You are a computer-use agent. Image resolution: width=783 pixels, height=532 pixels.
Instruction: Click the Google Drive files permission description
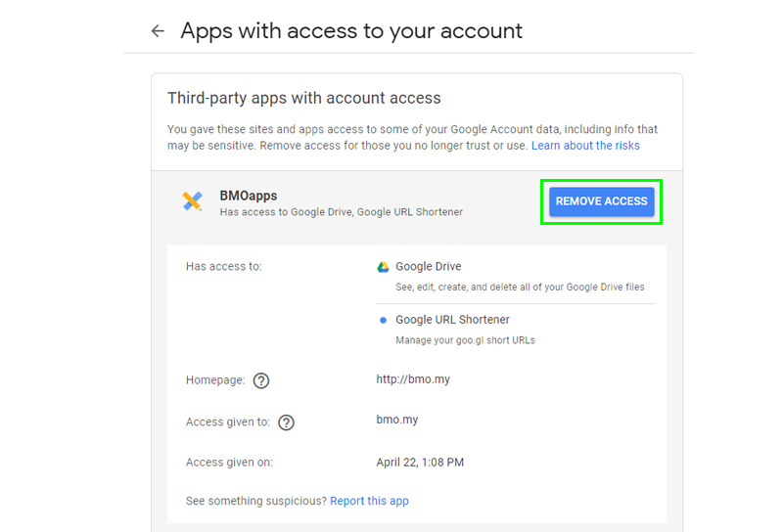coord(520,287)
